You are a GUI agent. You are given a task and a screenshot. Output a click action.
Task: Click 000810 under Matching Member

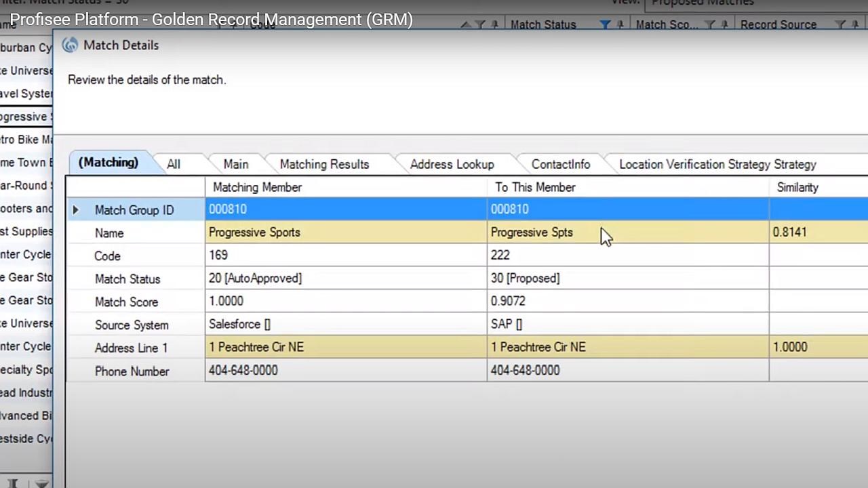coord(346,209)
